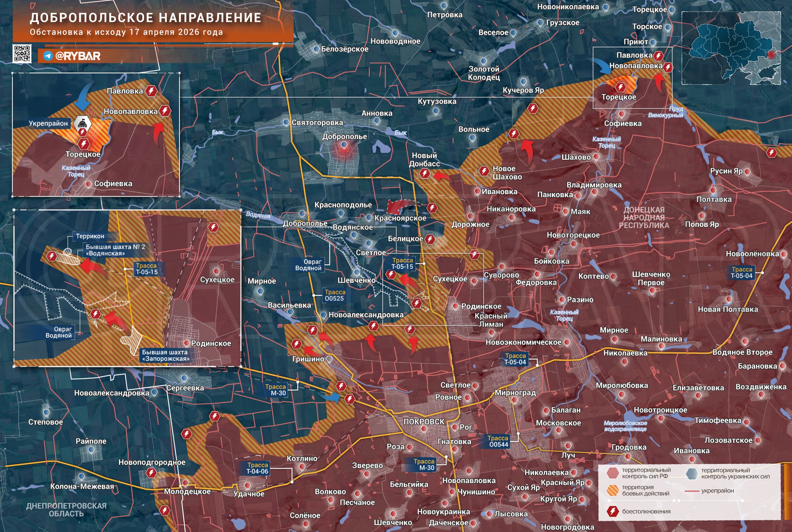Viewport: 792px width, 532px height.
Task: Select the Трасса Т-05-15 road label near Светлое
Action: click(402, 264)
